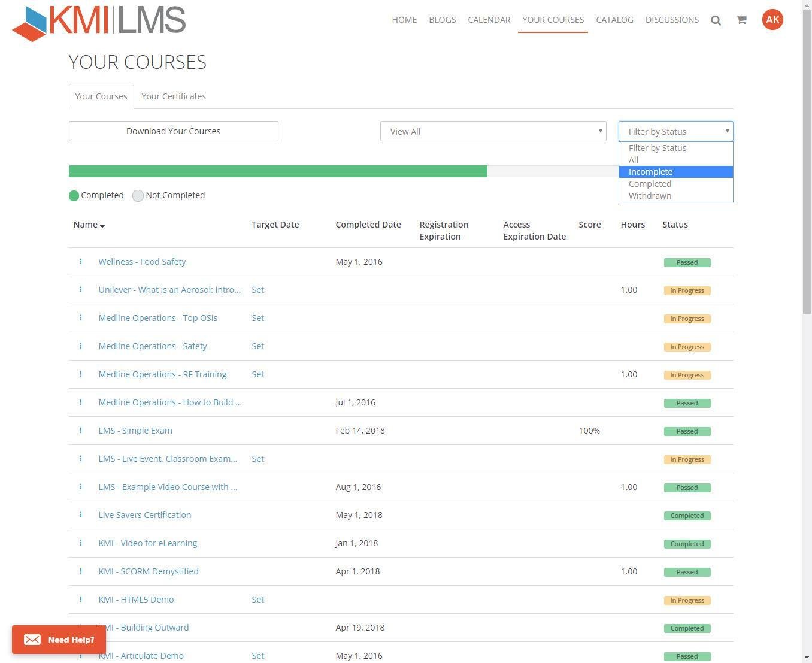Select Incomplete in the status filter

[650, 172]
